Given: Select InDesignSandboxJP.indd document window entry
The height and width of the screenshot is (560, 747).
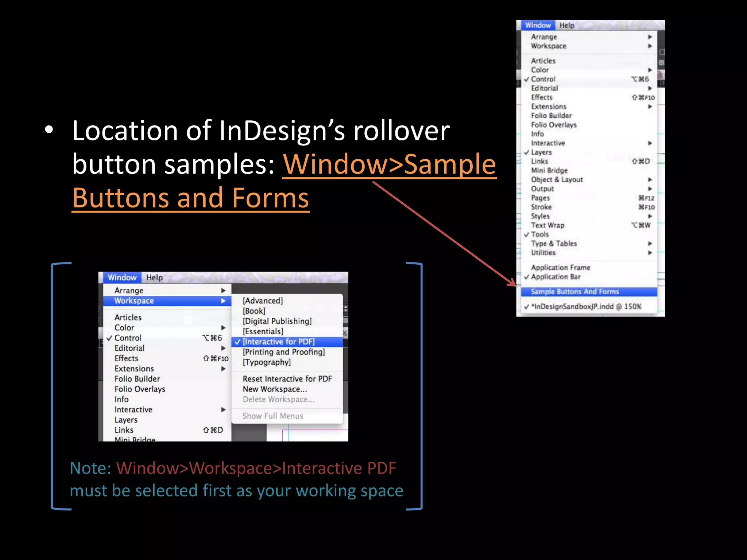Looking at the screenshot, I should click(586, 307).
